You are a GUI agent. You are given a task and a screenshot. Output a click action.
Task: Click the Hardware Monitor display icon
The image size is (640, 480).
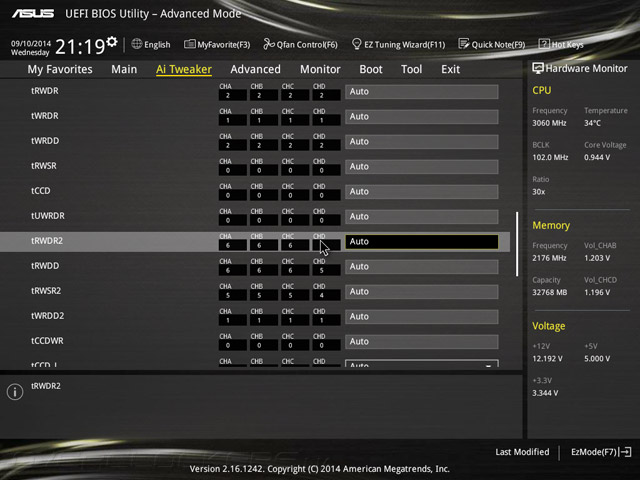click(538, 68)
